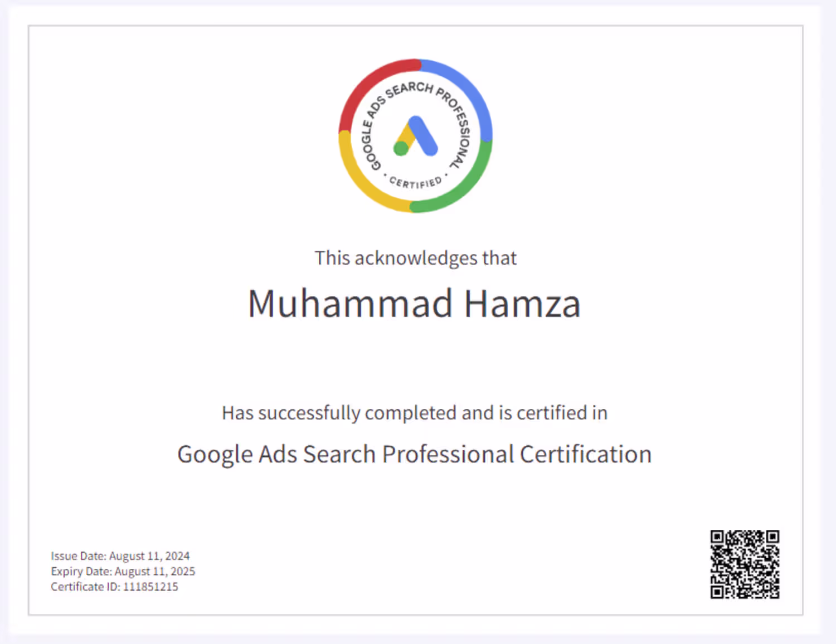Click the Google Ads logo inside the badge
Screen dimensions: 836x644
(415, 135)
